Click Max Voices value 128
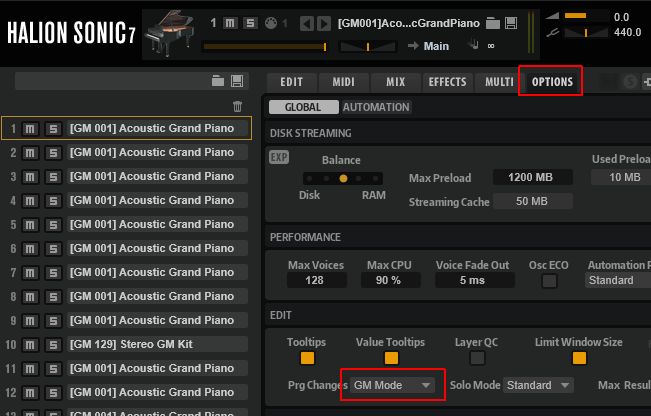651x416 pixels. [x=316, y=280]
